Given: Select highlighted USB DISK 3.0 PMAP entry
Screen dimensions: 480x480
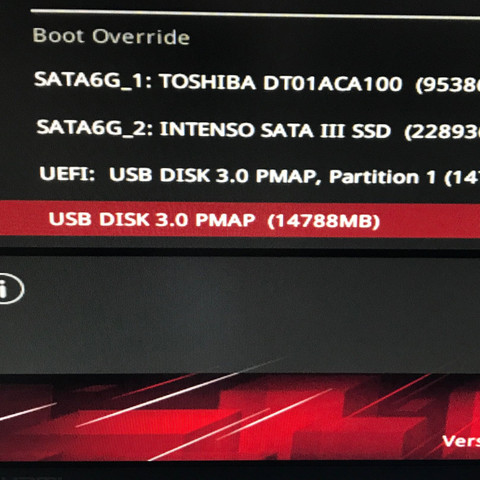Looking at the screenshot, I should tap(240, 219).
